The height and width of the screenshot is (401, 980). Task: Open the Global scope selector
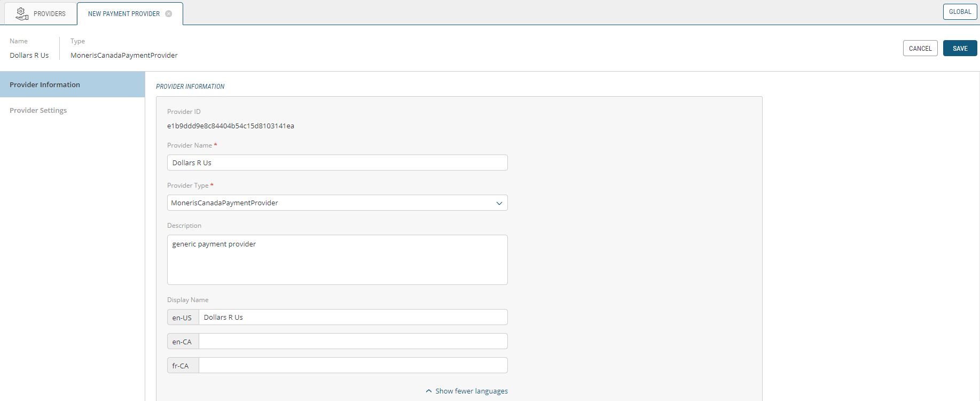[x=959, y=12]
